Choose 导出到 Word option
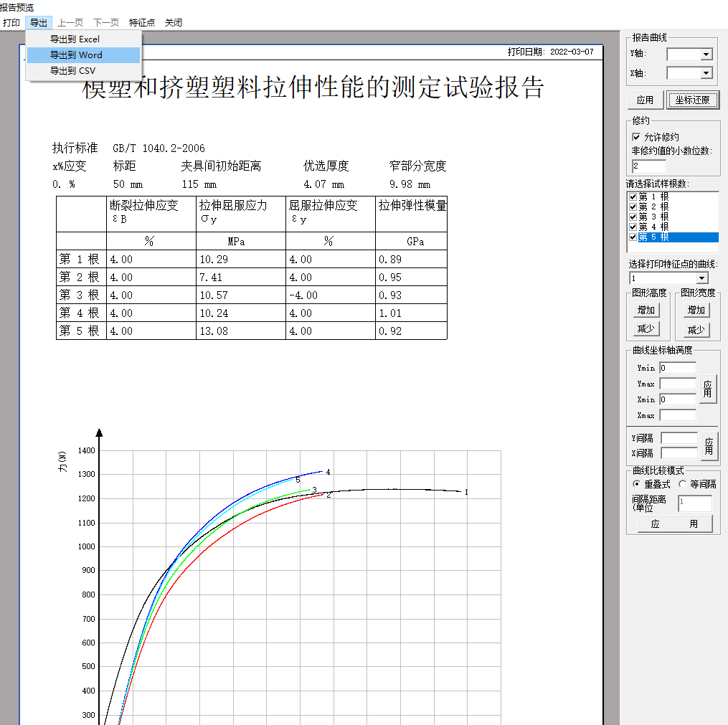The height and width of the screenshot is (725, 728). (x=84, y=55)
